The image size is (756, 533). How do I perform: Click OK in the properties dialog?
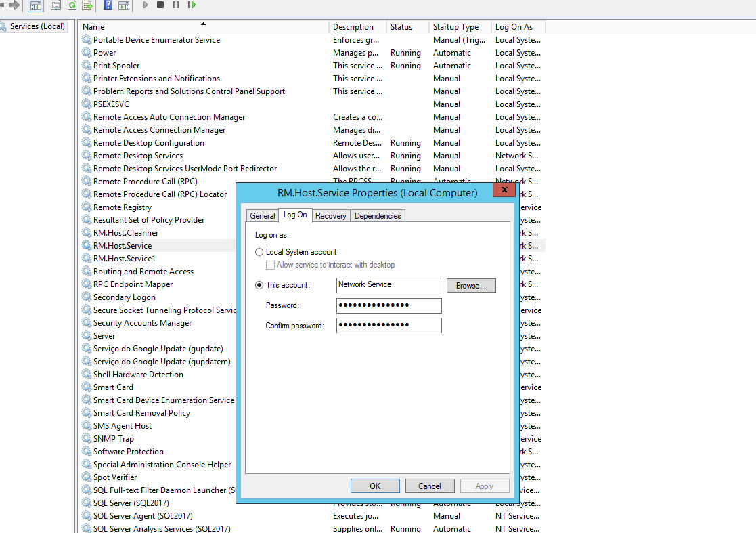(375, 486)
